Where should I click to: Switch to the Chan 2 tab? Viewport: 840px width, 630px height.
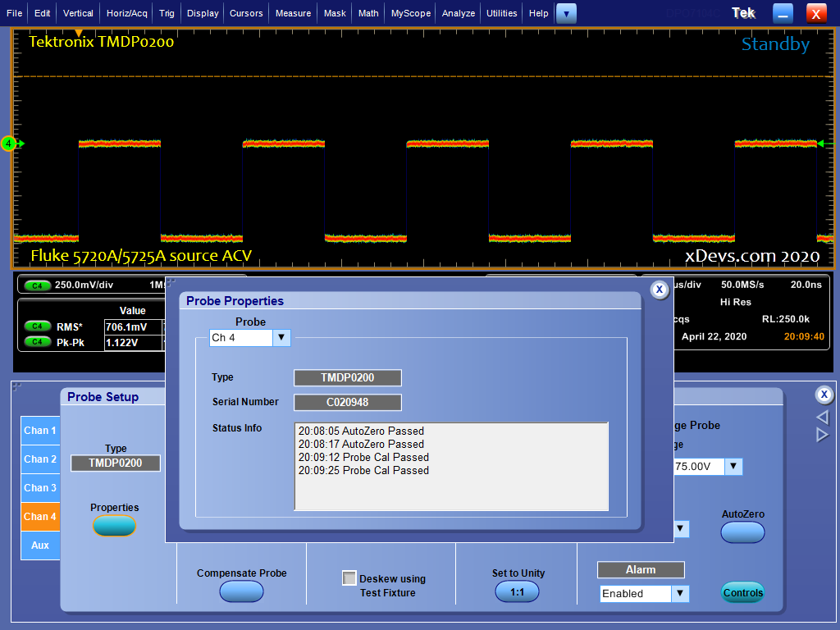[40, 459]
